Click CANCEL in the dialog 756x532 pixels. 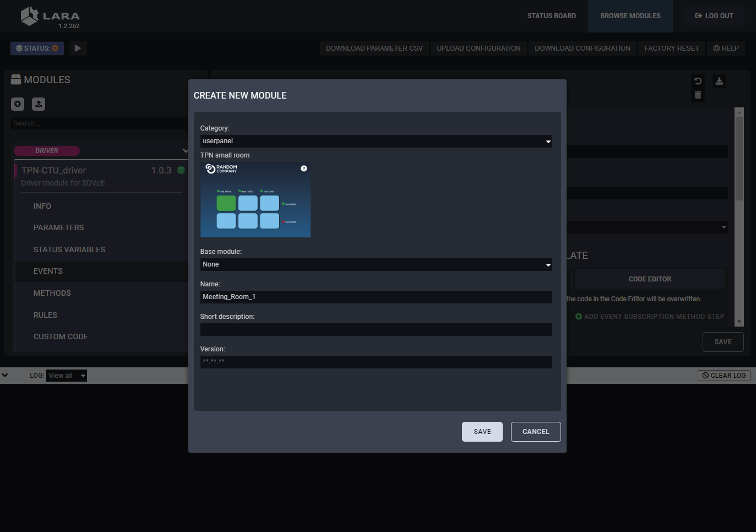coord(535,432)
